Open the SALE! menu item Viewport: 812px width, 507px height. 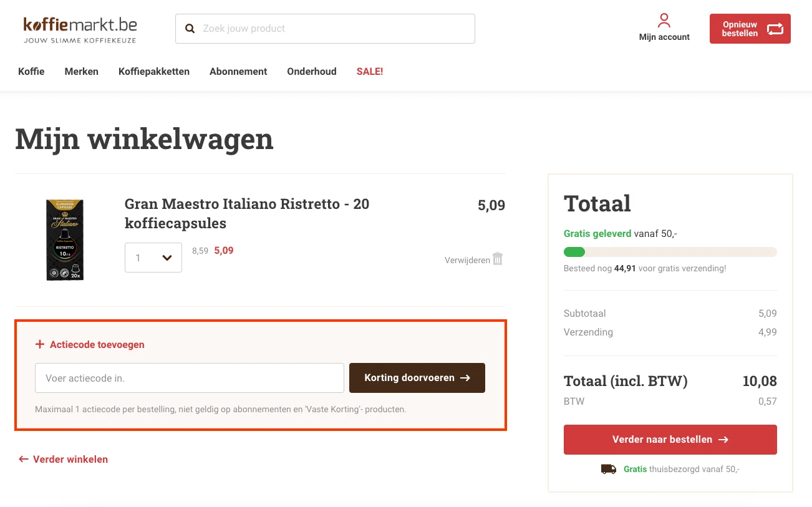(369, 71)
